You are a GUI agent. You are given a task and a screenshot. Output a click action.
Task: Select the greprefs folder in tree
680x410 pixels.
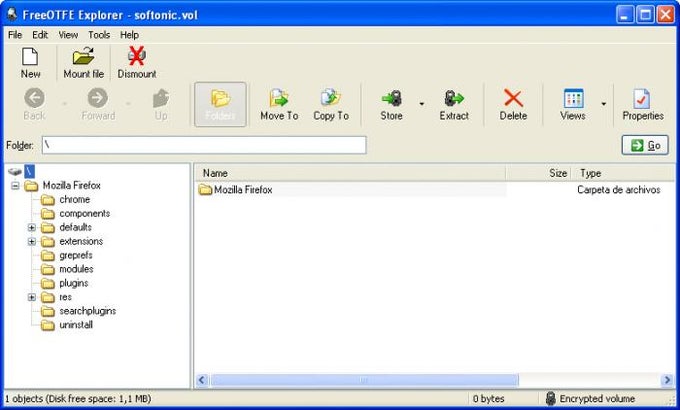click(76, 255)
